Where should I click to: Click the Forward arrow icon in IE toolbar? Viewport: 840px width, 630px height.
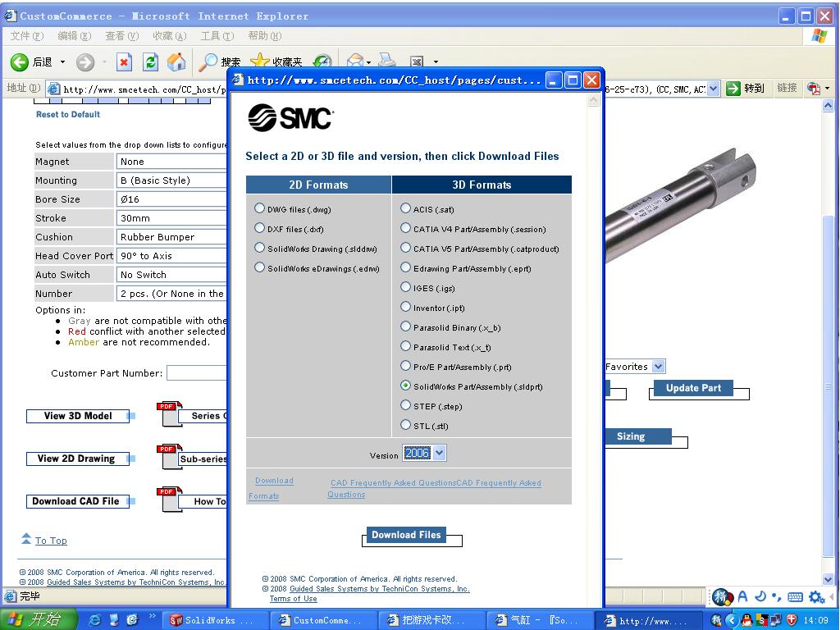84,62
